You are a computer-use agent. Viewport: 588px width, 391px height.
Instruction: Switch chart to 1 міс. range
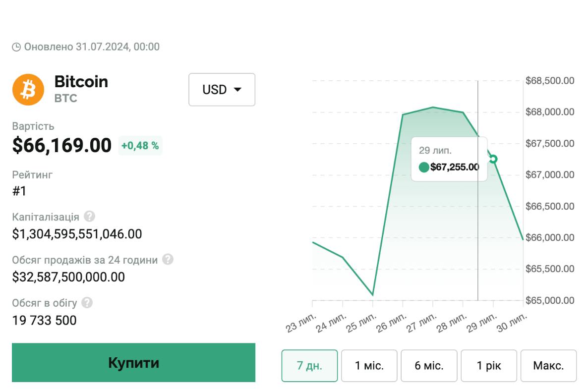(369, 366)
